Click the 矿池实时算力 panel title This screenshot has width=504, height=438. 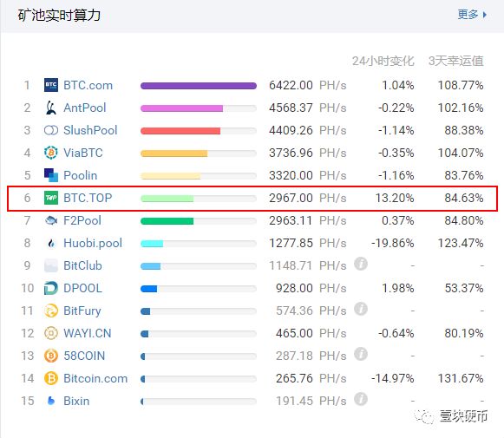tap(60, 15)
